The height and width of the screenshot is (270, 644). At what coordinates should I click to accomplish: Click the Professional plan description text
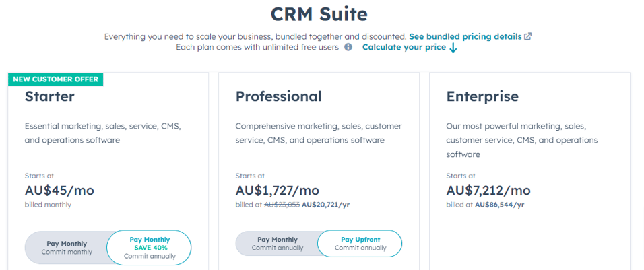click(x=319, y=133)
